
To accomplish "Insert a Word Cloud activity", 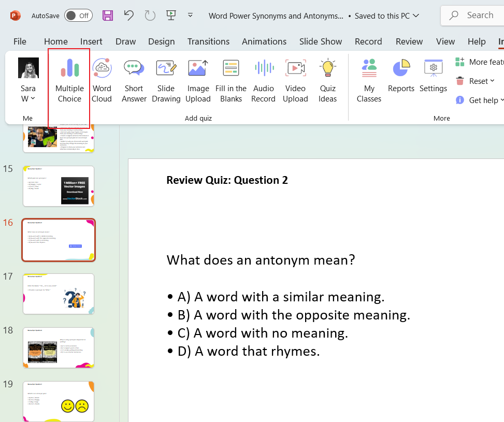I will (102, 81).
